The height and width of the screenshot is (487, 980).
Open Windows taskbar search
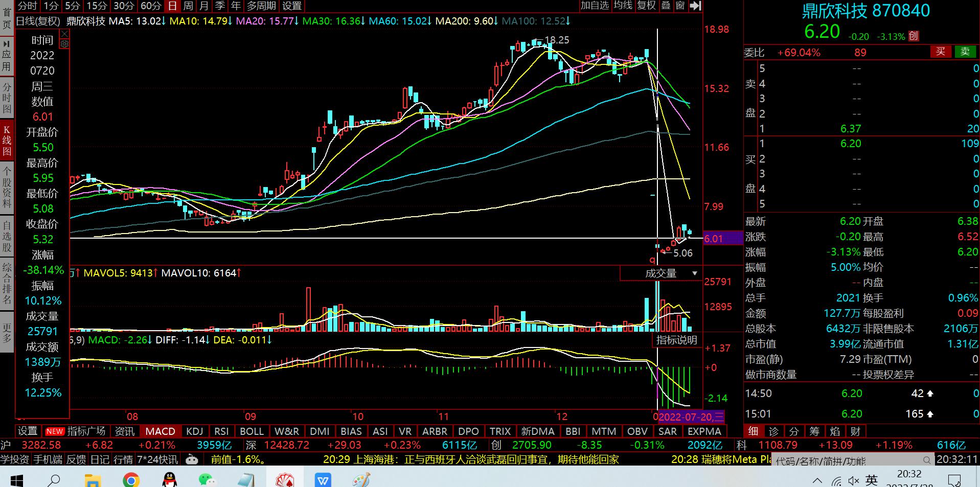coord(53,480)
